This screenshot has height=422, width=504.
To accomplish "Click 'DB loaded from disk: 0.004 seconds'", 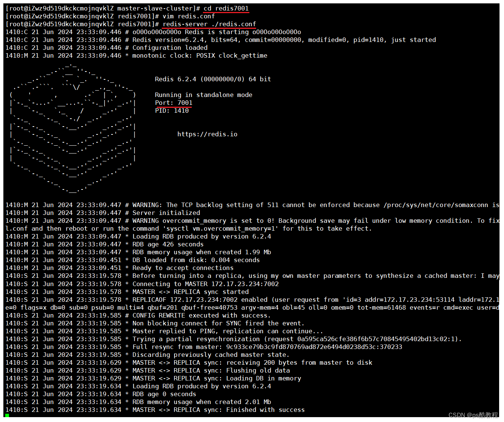I will (133, 260).
